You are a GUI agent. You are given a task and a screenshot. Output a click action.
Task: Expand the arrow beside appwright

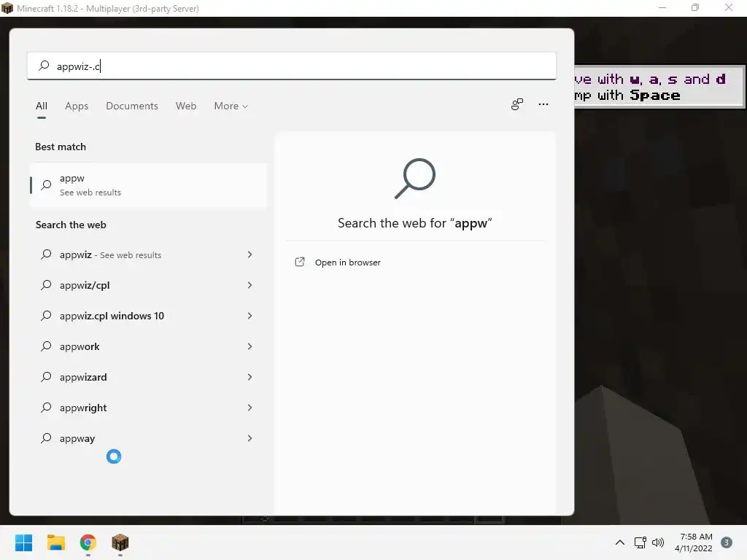click(249, 408)
